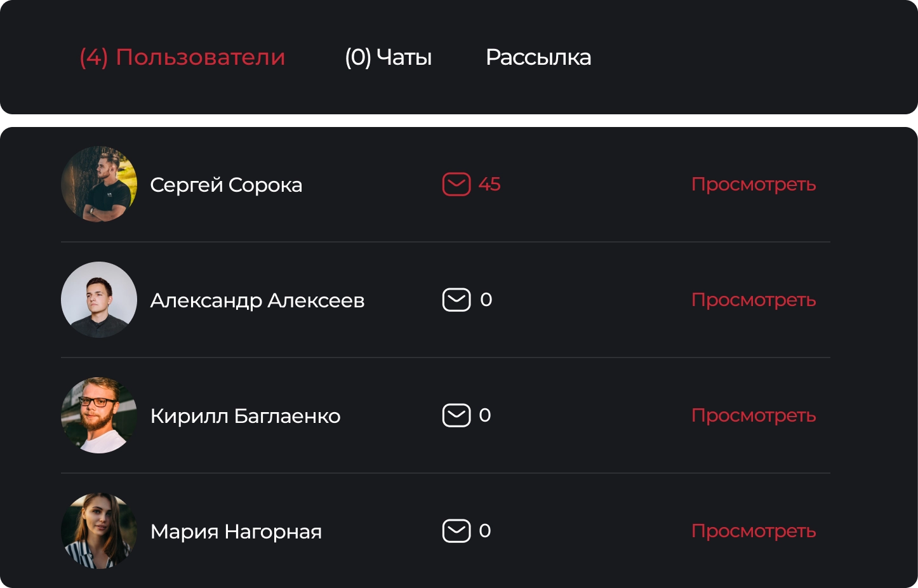The width and height of the screenshot is (918, 588).
Task: Select the Кирилл Баглаенко avatar
Action: coord(99,415)
